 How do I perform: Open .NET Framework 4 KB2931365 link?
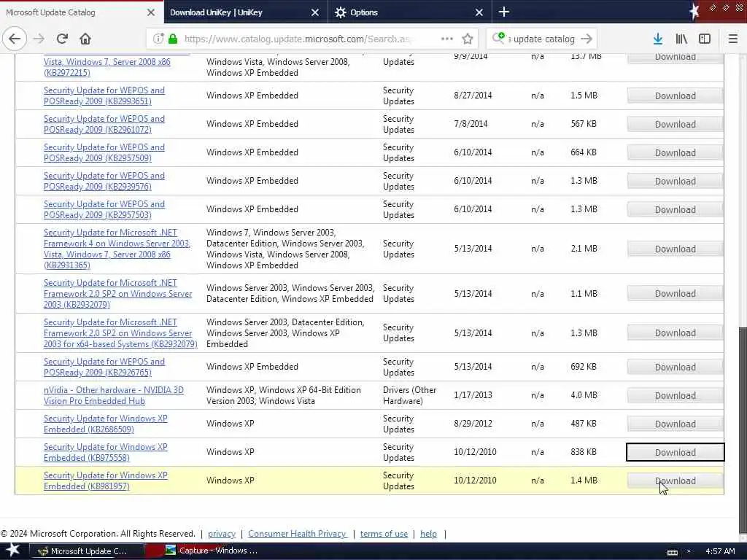pos(117,249)
